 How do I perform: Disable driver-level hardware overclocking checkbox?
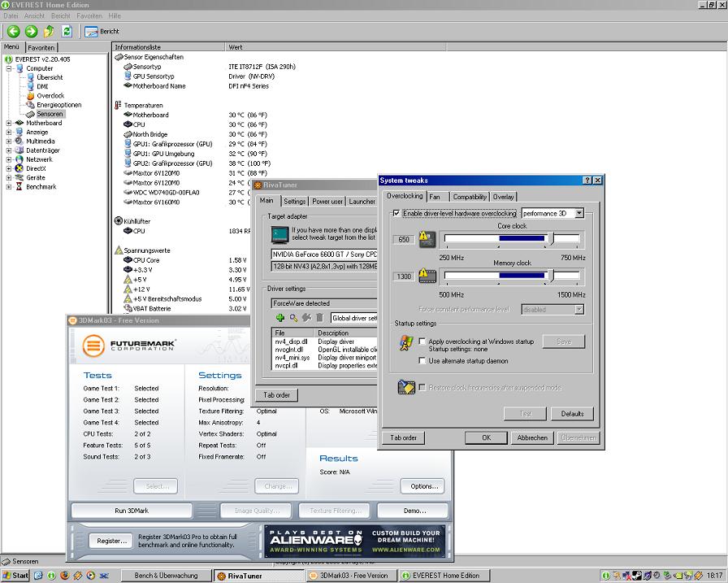tap(396, 213)
